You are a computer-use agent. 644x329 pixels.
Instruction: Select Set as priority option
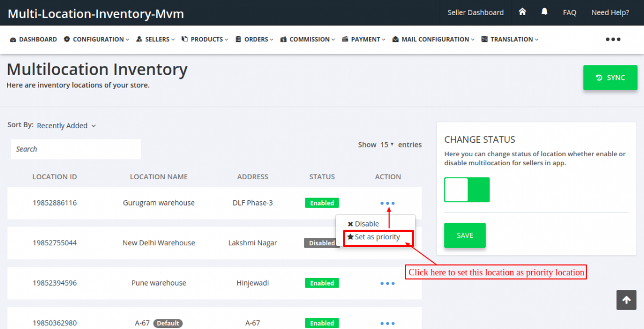[x=378, y=237]
